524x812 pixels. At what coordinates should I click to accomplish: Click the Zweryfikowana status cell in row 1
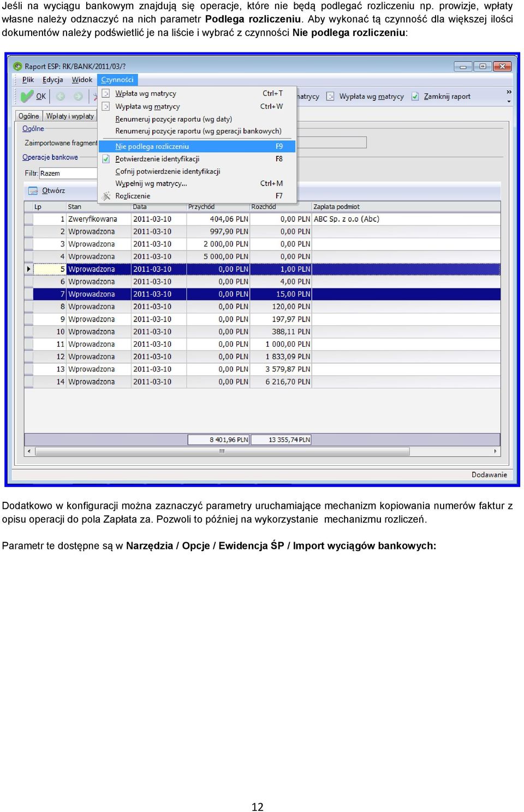coord(98,219)
